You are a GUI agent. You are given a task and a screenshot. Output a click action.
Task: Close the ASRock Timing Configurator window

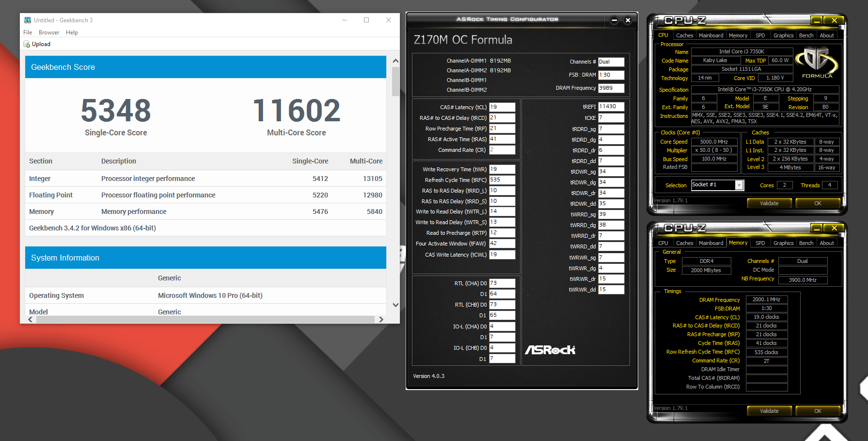(628, 20)
